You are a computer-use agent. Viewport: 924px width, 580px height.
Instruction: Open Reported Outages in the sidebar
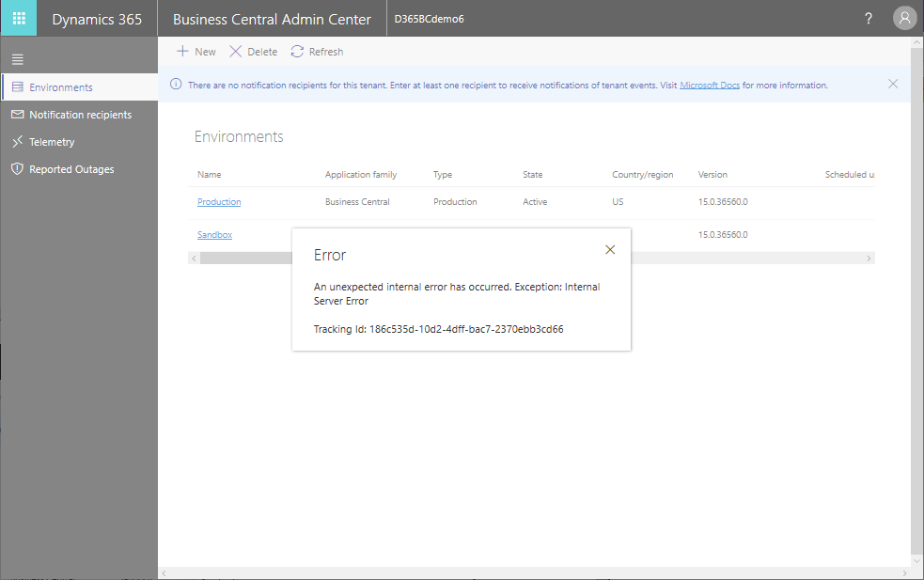pyautogui.click(x=80, y=169)
